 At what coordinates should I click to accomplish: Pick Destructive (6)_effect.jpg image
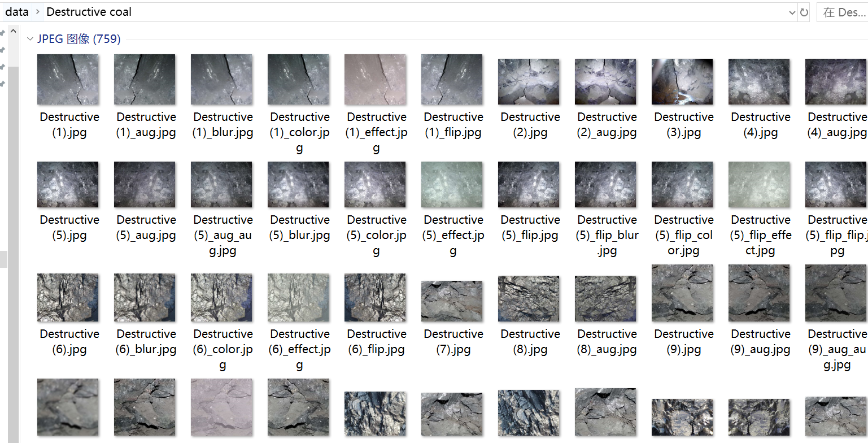(x=298, y=297)
